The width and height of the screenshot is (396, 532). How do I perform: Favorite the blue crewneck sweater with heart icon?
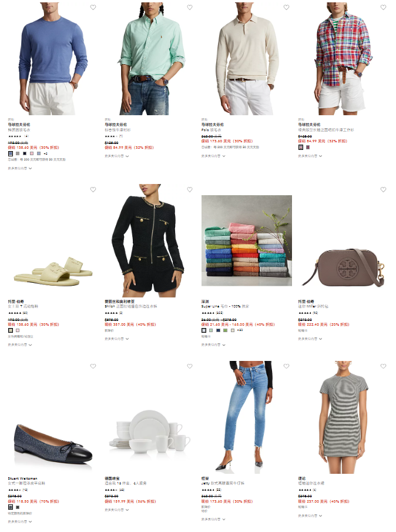point(93,8)
